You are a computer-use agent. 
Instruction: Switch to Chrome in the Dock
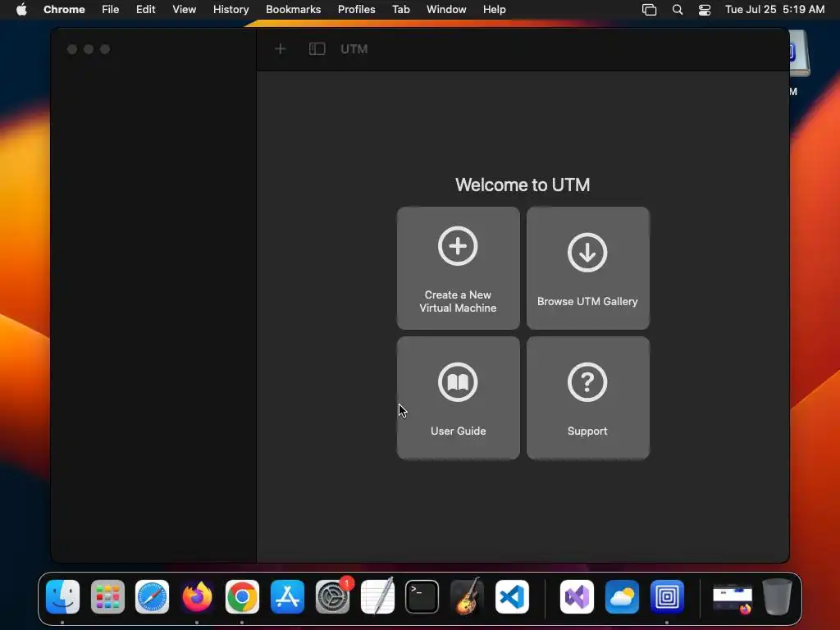point(242,596)
